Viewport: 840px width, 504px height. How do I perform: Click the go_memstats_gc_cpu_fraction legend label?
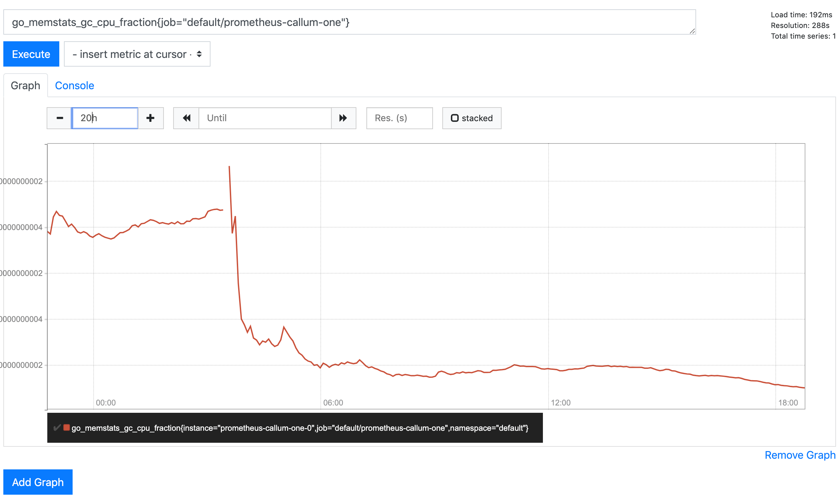point(300,428)
